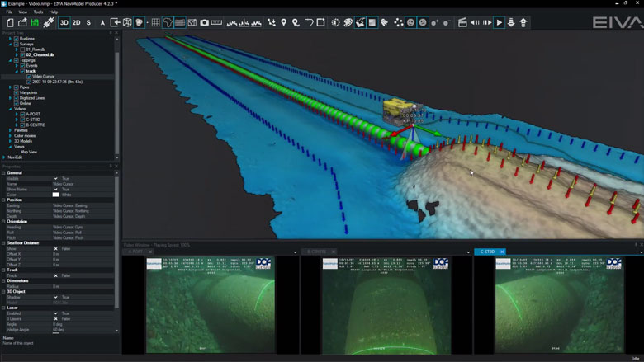Toggle the C-STBD video checkbox

(22, 119)
